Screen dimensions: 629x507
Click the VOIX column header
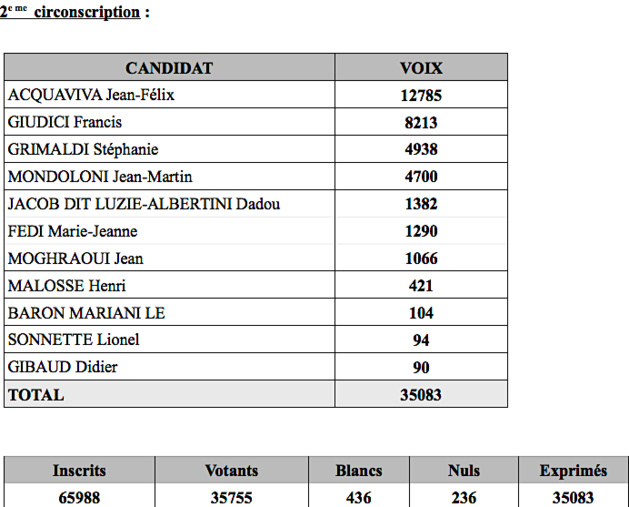click(421, 68)
